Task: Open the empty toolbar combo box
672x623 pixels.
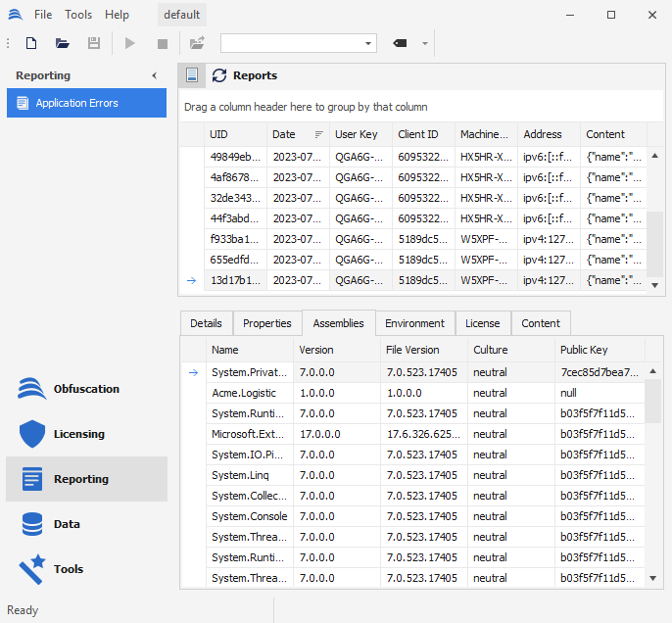Action: pyautogui.click(x=298, y=43)
